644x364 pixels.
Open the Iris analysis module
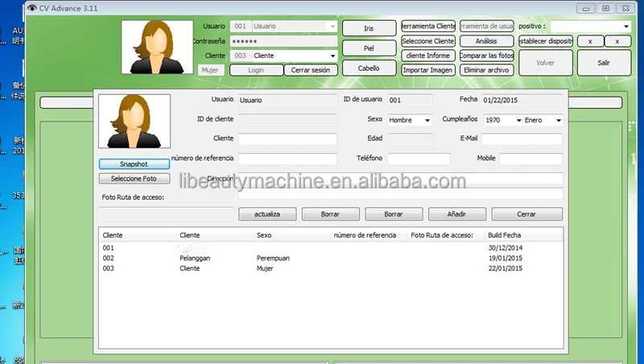(369, 28)
